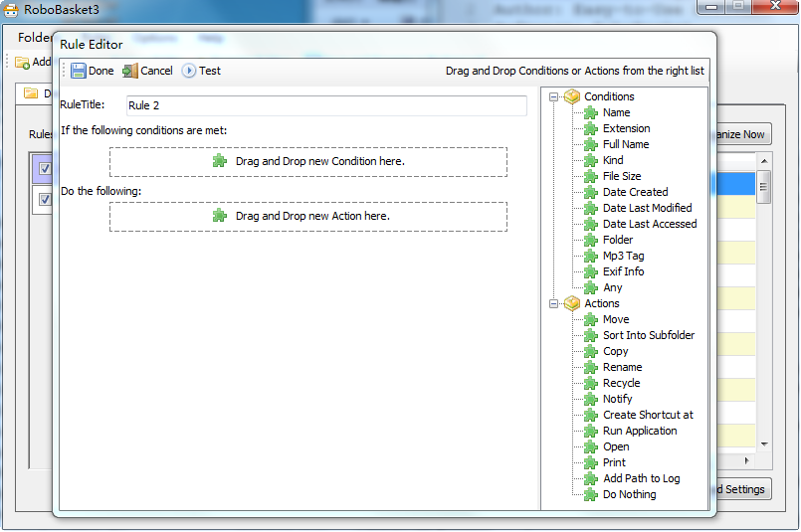The image size is (801, 532).
Task: Collapse the Actions tree node
Action: [x=554, y=304]
